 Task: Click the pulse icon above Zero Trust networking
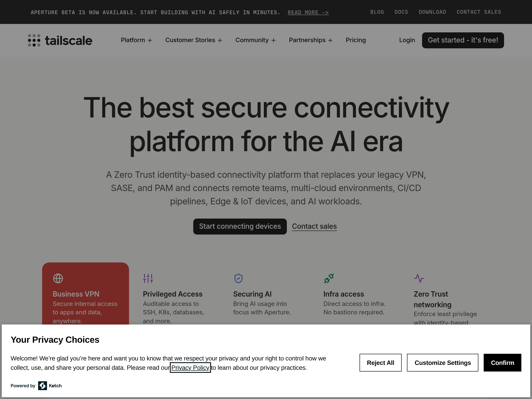pos(419,278)
